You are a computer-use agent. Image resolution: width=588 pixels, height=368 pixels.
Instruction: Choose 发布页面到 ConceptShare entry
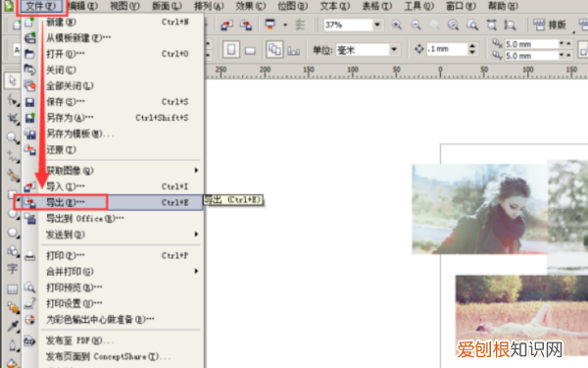pos(113,356)
